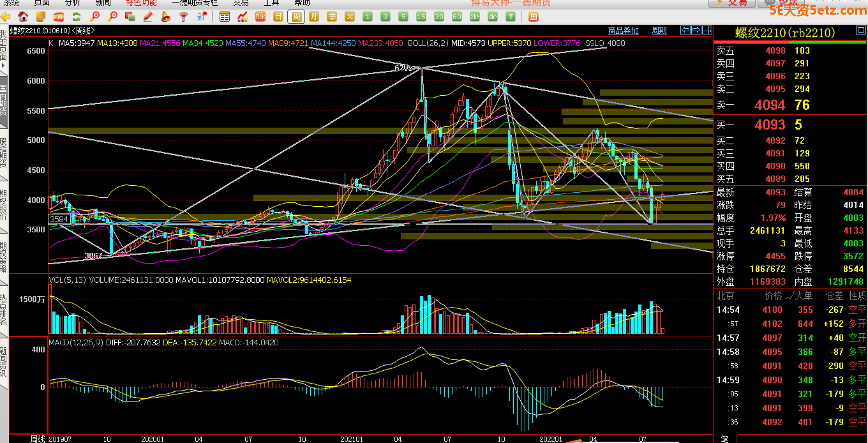Image resolution: width=868 pixels, height=443 pixels.
Task: Click the zoom out magnifier icon
Action: click(x=113, y=17)
